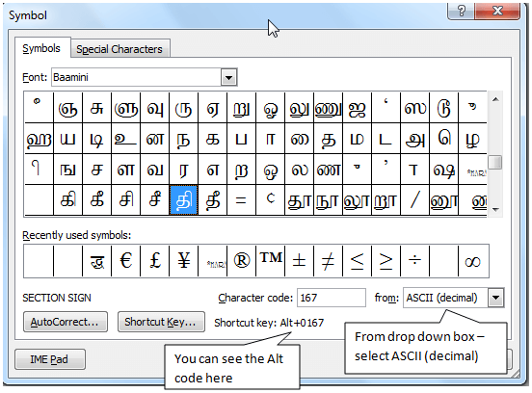This screenshot has width=532, height=393.
Task: Select the greater-than-or-equal ≥ recent symbol
Action: click(386, 261)
